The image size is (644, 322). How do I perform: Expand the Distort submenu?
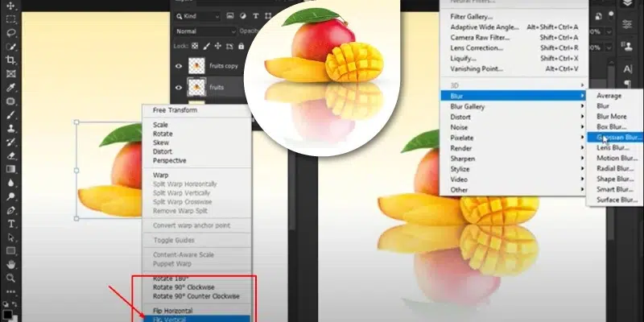[x=515, y=117]
